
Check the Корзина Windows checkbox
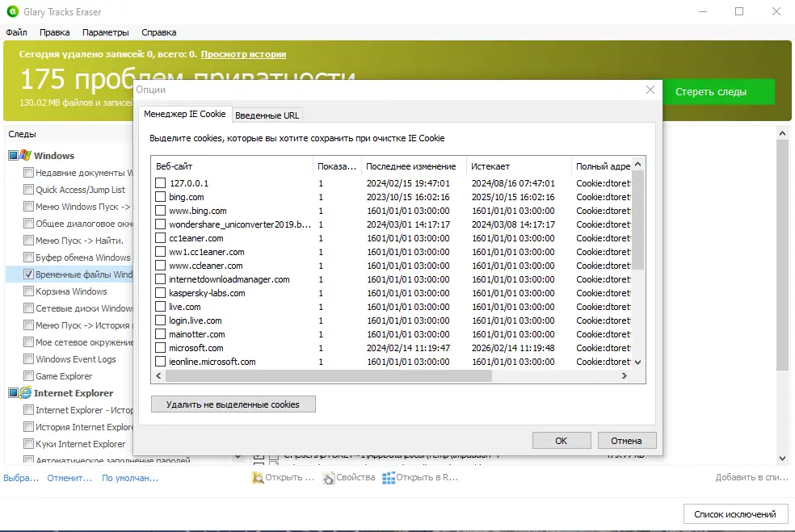click(28, 291)
